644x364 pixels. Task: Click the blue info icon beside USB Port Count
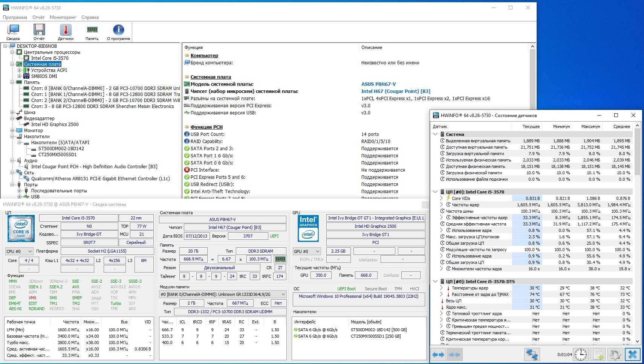(187, 134)
